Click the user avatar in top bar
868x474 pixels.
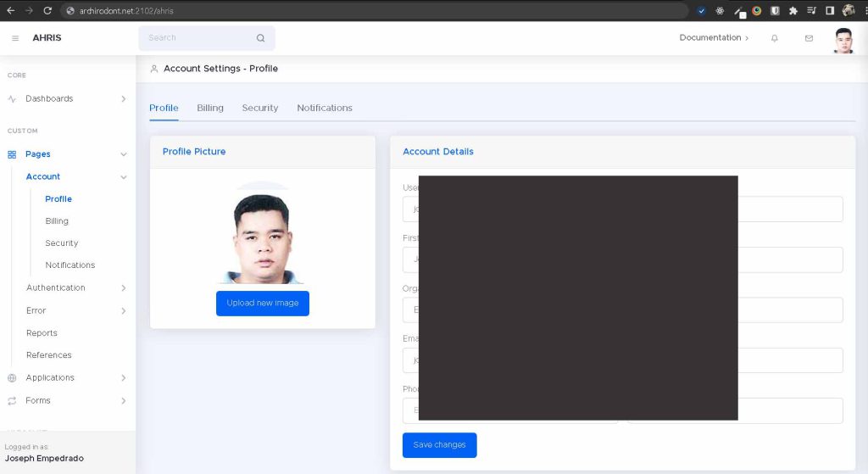[843, 40]
